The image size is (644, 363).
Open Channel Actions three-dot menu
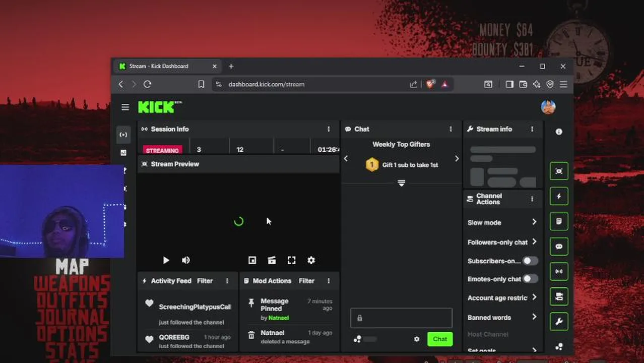point(532,199)
